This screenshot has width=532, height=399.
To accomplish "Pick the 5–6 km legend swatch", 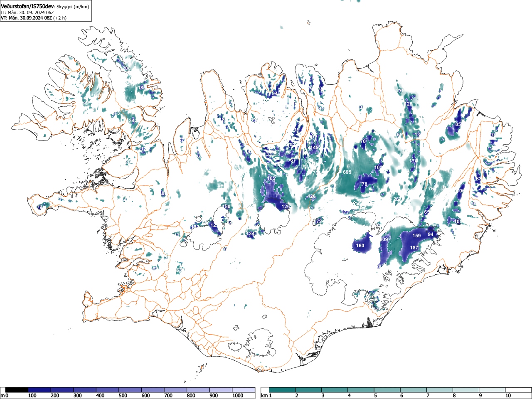I will (387, 390).
